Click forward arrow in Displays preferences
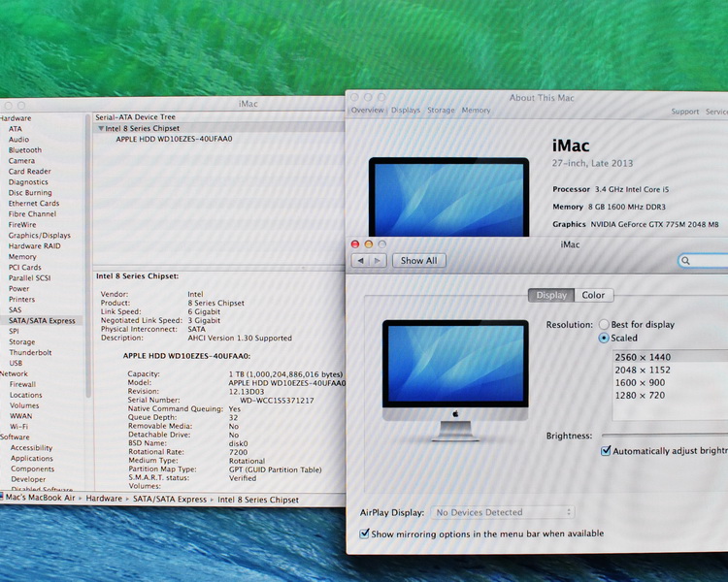The width and height of the screenshot is (728, 582). [378, 261]
